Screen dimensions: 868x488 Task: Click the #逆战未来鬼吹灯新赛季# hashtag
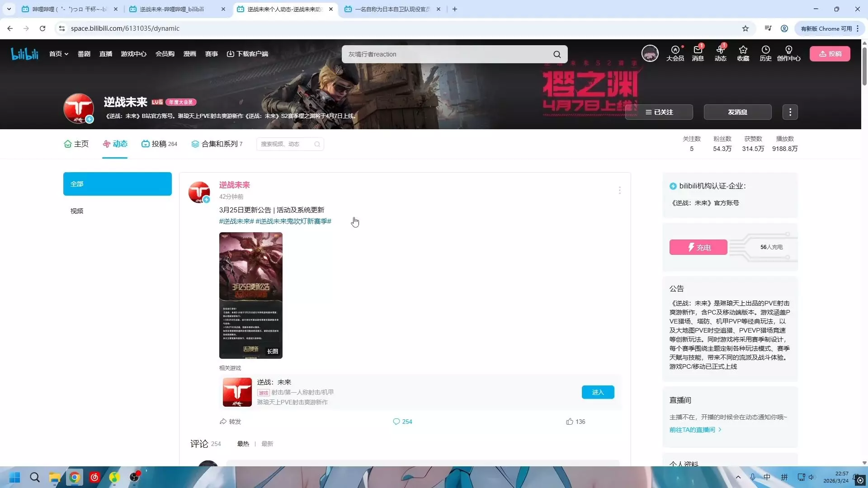[x=293, y=221]
